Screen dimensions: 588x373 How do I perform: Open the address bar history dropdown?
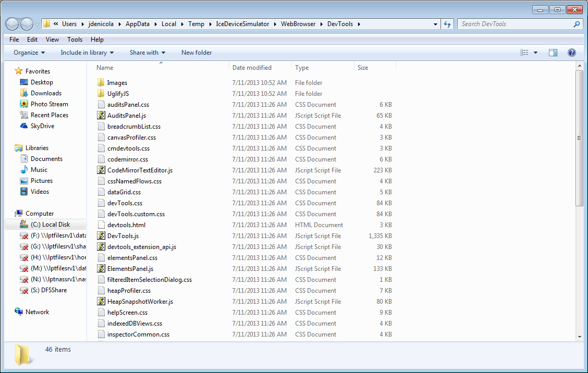click(x=435, y=24)
